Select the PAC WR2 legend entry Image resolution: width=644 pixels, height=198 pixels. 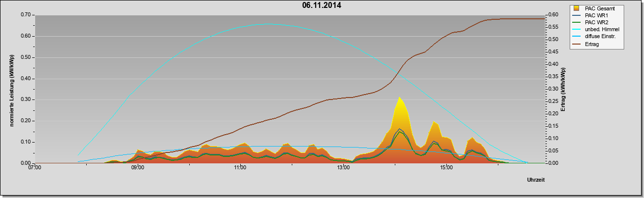(x=597, y=22)
